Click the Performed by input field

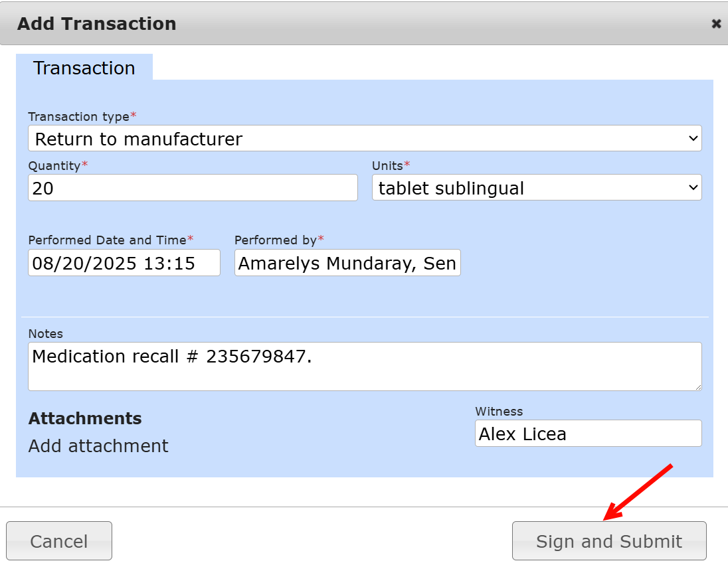pyautogui.click(x=347, y=263)
